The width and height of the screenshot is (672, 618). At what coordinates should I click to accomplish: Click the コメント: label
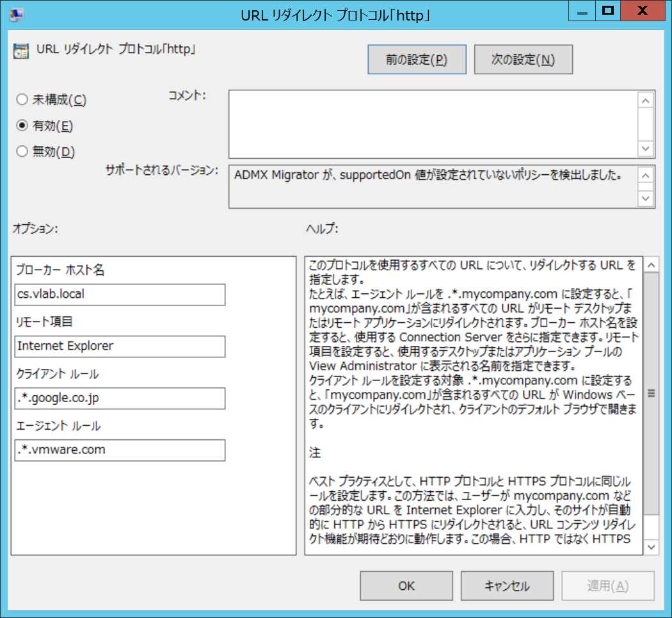[x=188, y=95]
